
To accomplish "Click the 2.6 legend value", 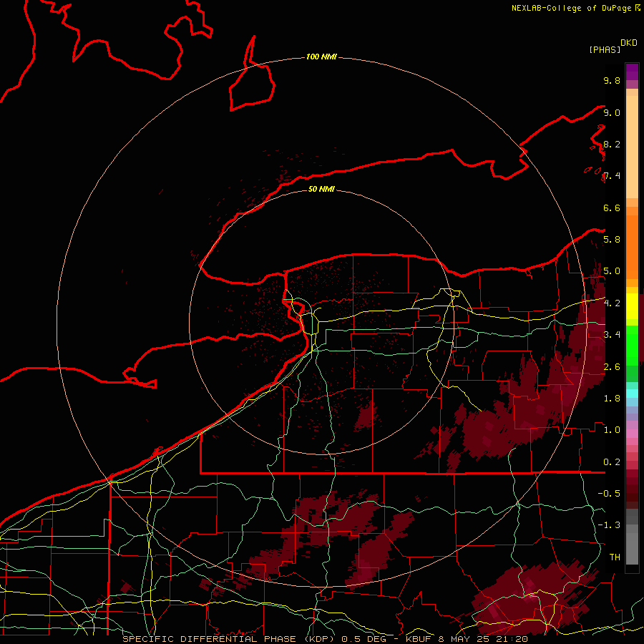I will click(612, 366).
